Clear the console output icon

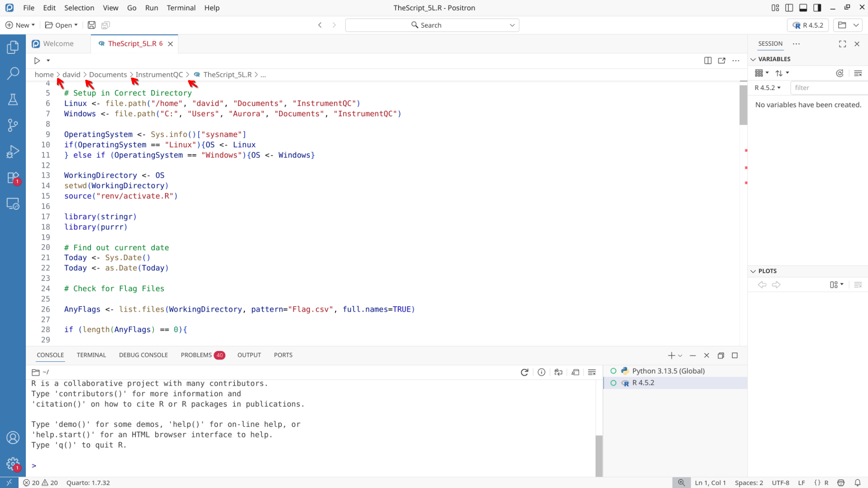tap(591, 372)
